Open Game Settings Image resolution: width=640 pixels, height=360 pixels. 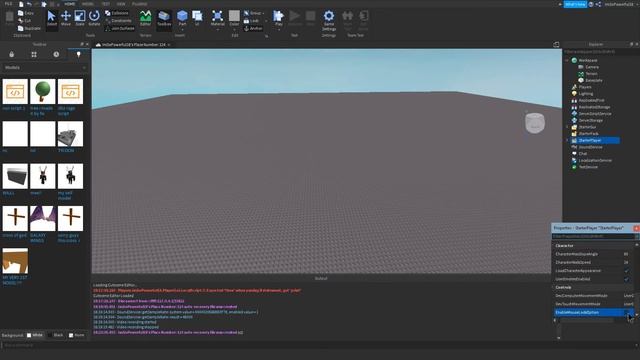[x=329, y=20]
